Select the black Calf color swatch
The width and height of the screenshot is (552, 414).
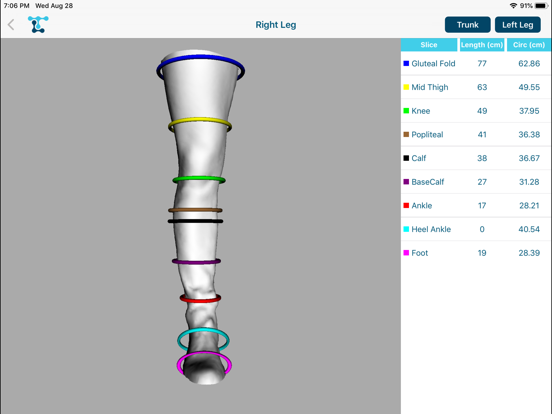click(406, 158)
